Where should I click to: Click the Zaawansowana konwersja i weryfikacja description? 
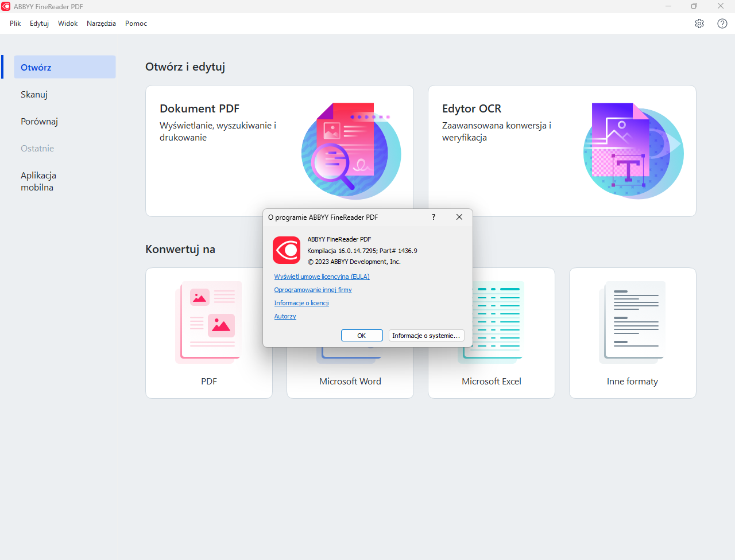(497, 131)
